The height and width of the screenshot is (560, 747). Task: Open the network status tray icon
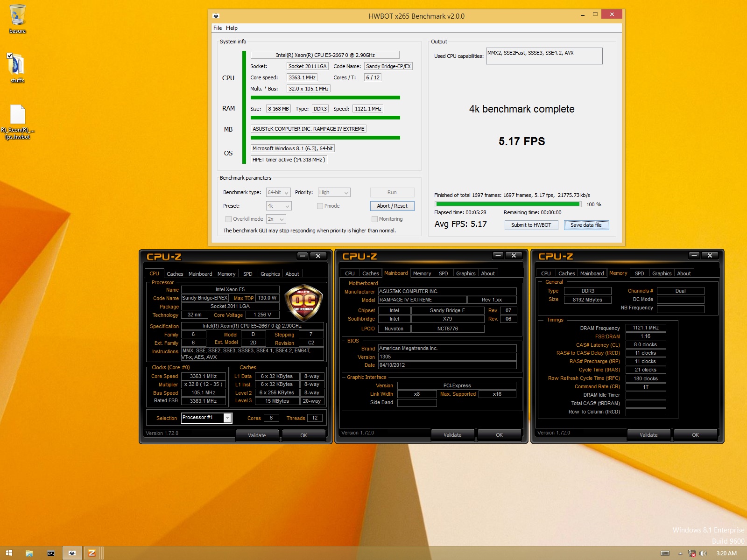pyautogui.click(x=692, y=553)
